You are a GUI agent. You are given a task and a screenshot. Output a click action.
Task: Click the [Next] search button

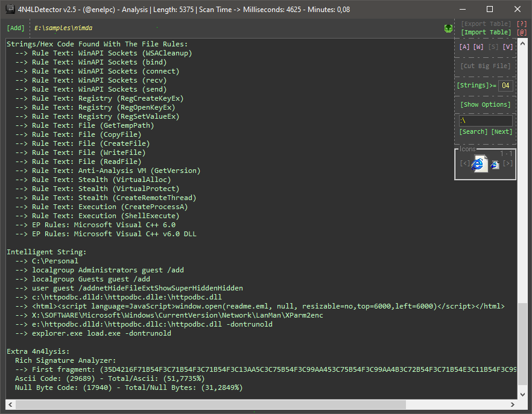[502, 132]
